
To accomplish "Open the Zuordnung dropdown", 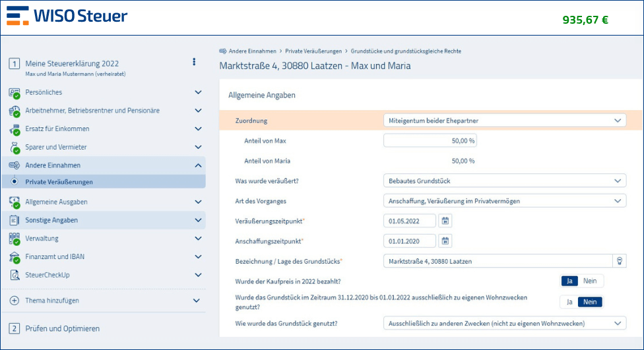I will click(x=505, y=121).
